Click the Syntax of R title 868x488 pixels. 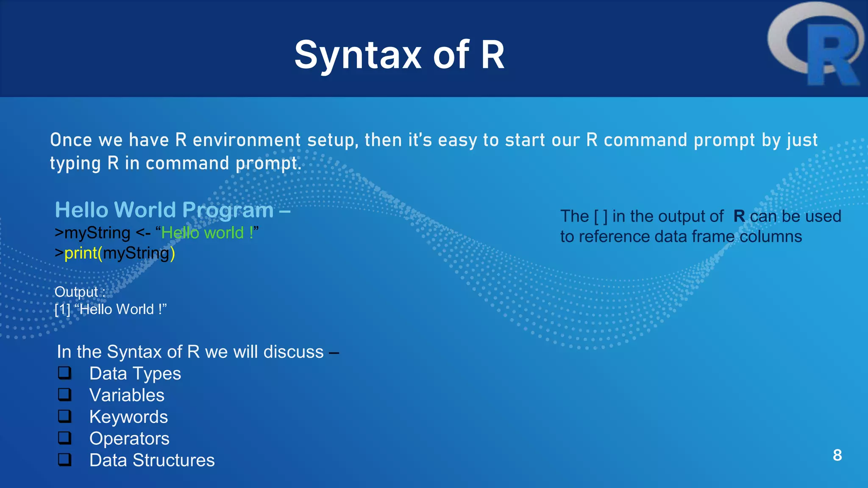(x=399, y=55)
